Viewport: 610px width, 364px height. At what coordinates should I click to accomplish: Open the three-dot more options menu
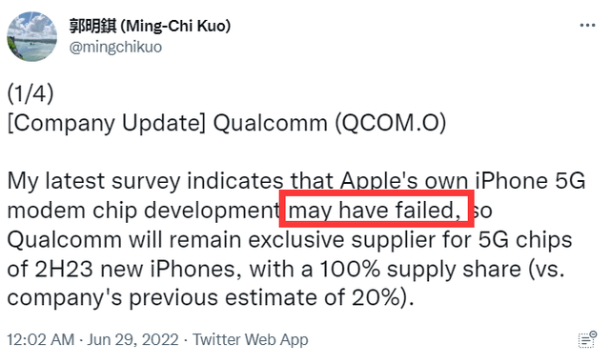point(587,26)
